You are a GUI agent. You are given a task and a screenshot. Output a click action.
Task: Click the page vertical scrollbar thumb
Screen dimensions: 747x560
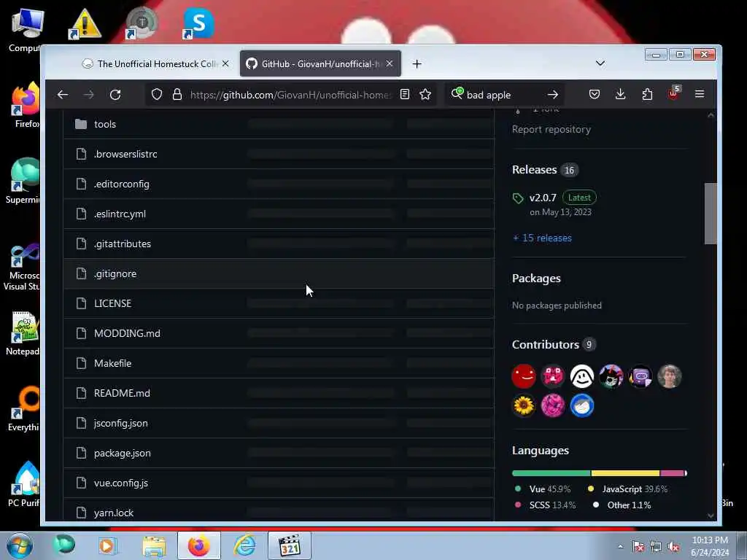coord(711,214)
